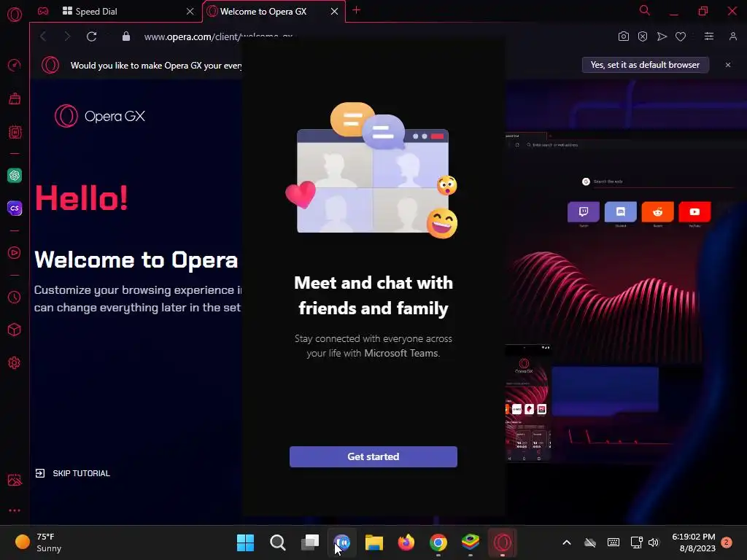
Task: Open Settings gear in sidebar
Action: pyautogui.click(x=15, y=363)
